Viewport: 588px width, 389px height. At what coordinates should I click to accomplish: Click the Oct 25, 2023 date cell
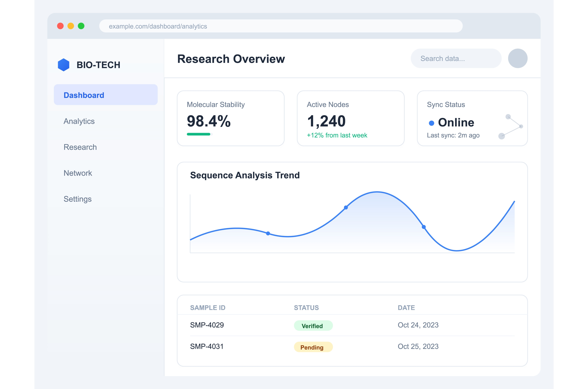pos(418,346)
